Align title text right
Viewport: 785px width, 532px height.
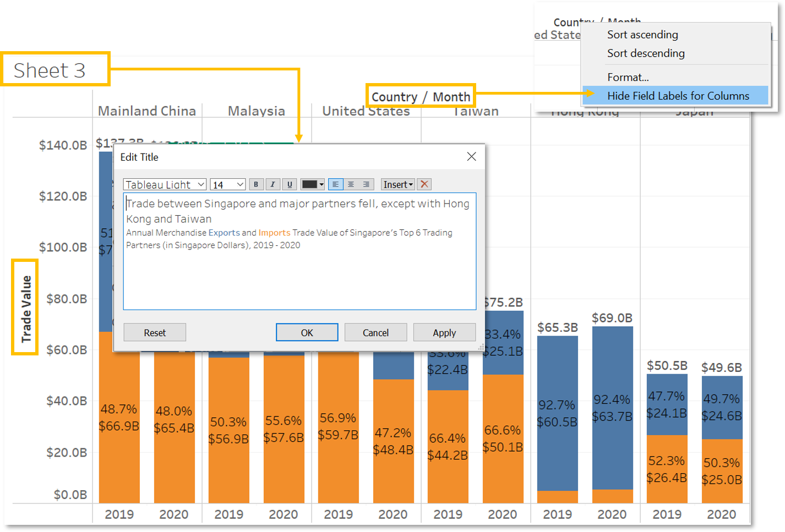click(366, 184)
